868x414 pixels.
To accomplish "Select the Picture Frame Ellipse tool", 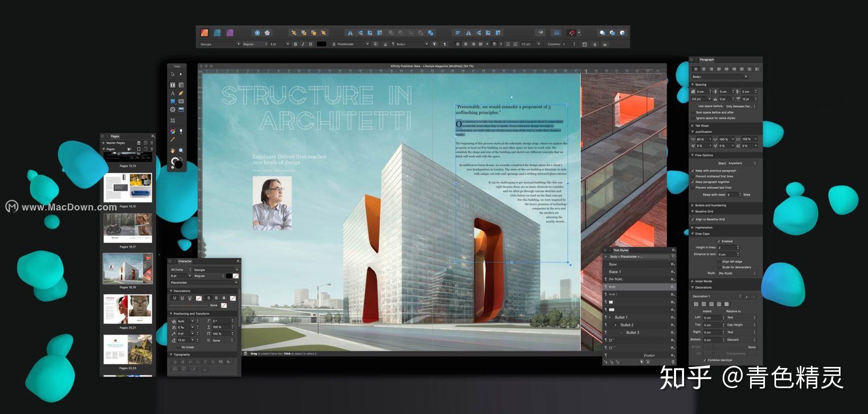I will tap(172, 109).
